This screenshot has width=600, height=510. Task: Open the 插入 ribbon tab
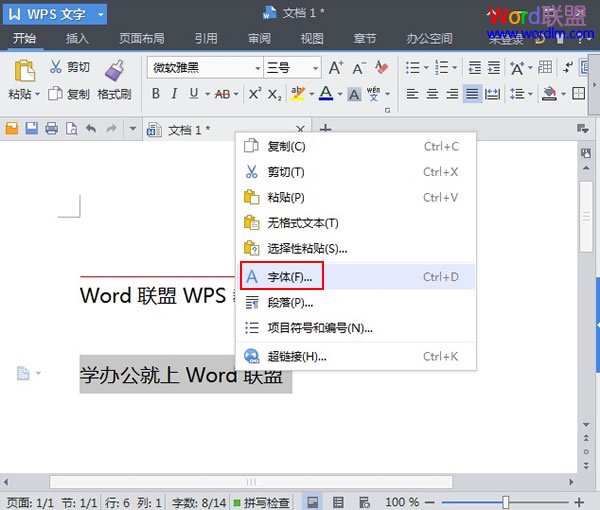point(77,39)
